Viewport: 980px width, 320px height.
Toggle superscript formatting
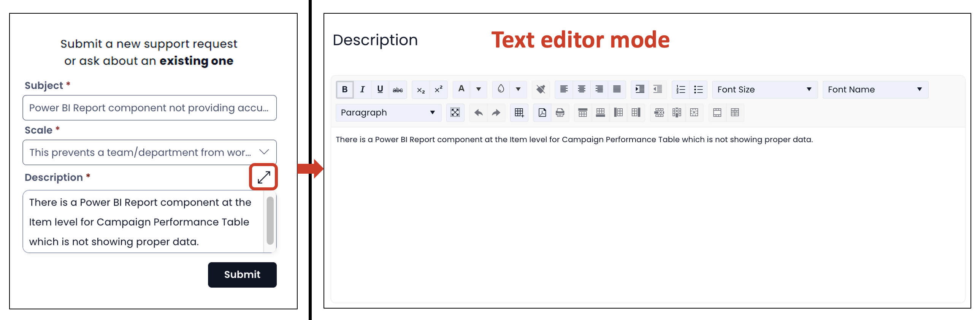click(x=438, y=89)
